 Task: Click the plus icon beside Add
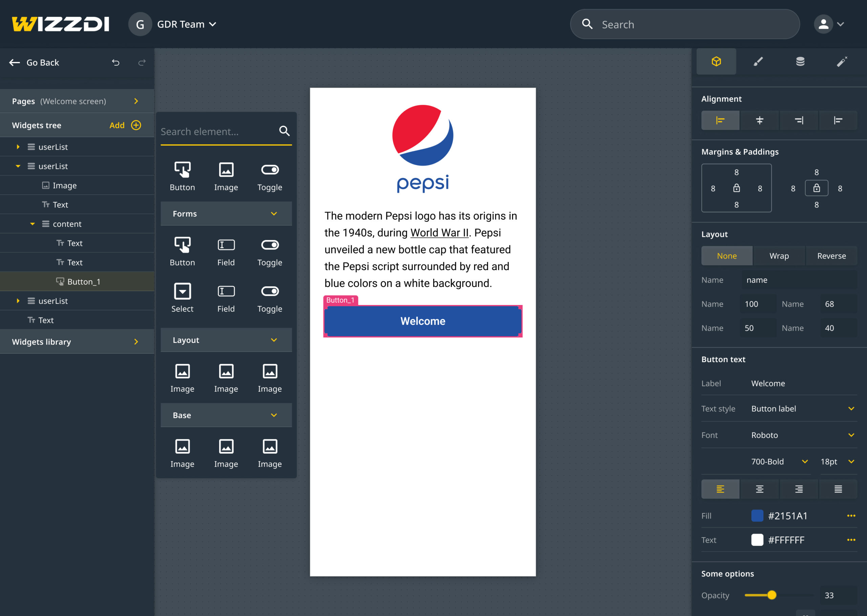(x=136, y=125)
